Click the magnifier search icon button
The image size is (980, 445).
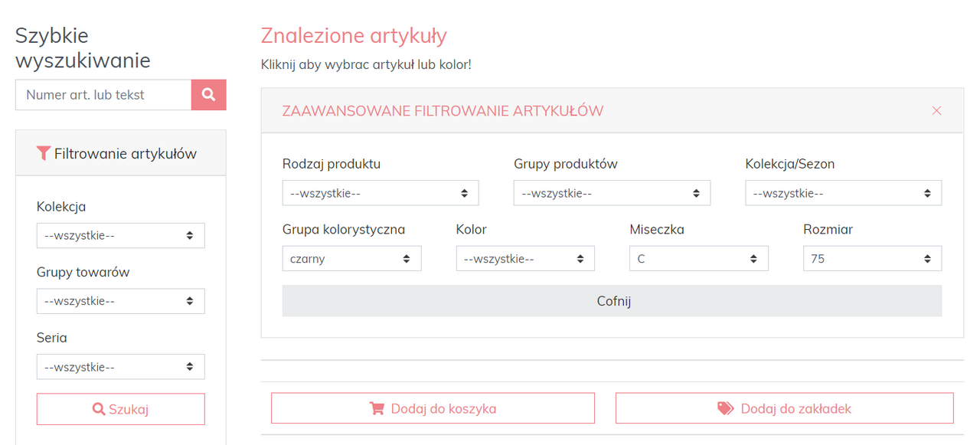coord(208,95)
